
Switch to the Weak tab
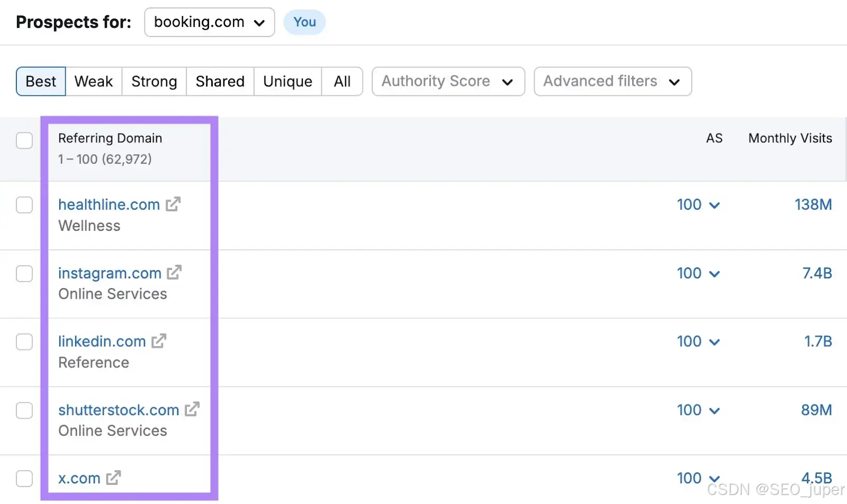[94, 82]
